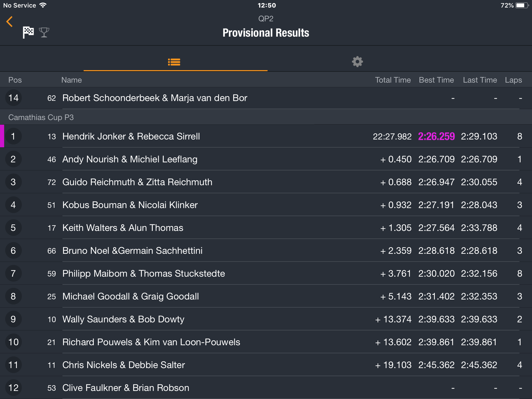Open Hendrik Jonker & Rebecca Sirrell row

point(266,136)
